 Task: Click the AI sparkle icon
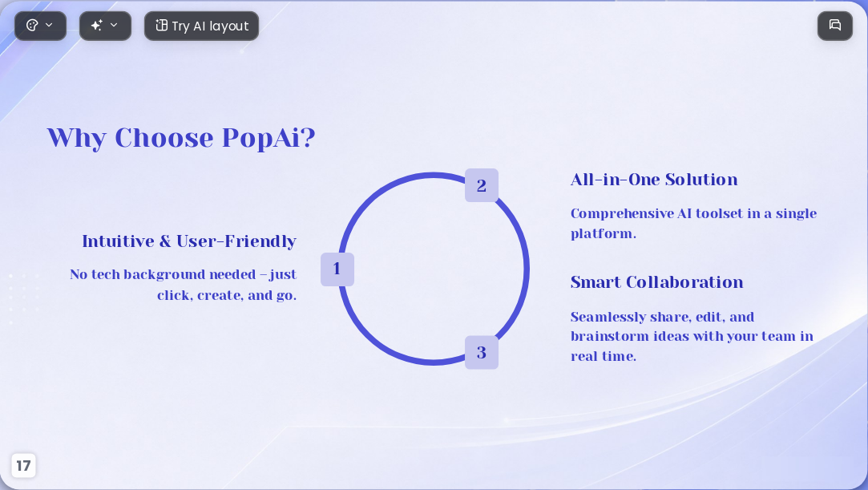[97, 26]
